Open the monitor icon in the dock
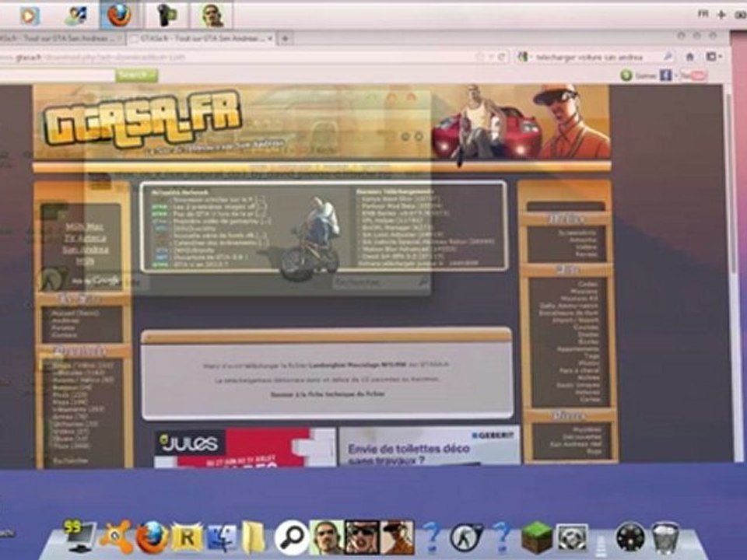747x560 pixels. 79,536
